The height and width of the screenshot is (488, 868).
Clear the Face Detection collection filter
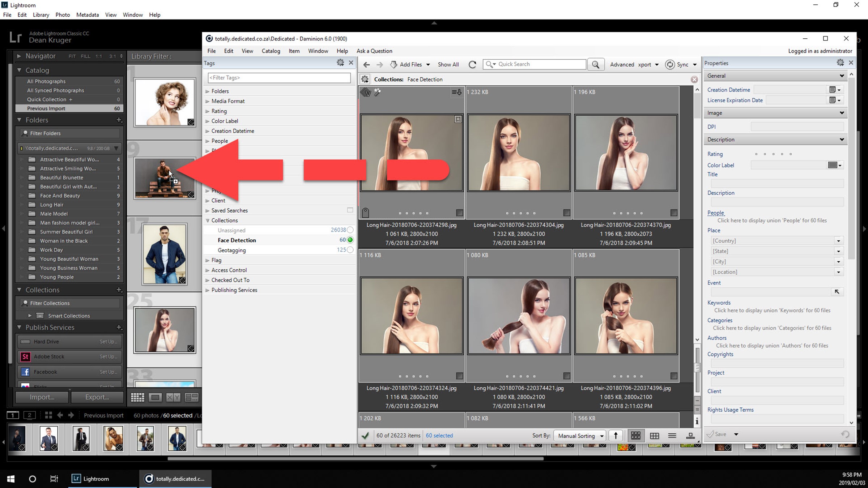pyautogui.click(x=694, y=80)
